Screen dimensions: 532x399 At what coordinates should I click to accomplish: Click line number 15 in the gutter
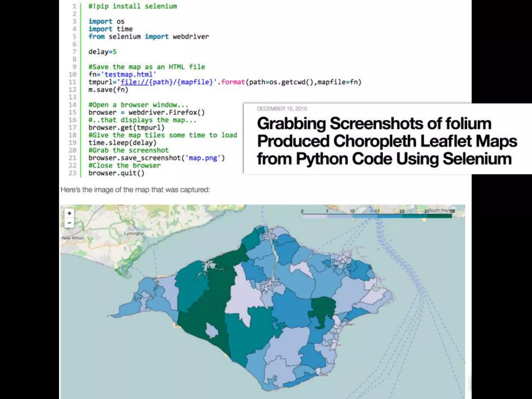pyautogui.click(x=72, y=112)
